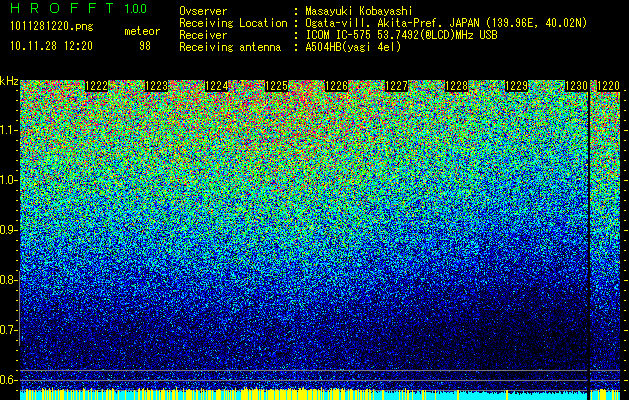Click the ICOM IC-575 receiver text
Screen dimensions: 629x400
401,35
